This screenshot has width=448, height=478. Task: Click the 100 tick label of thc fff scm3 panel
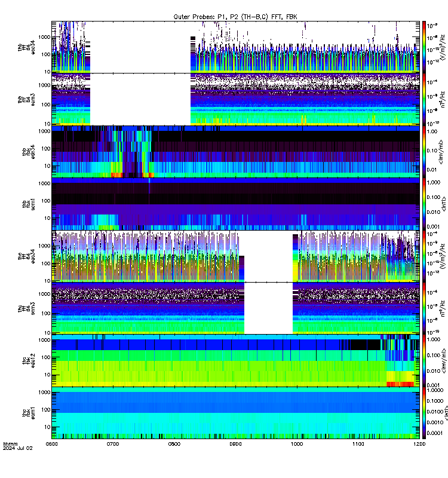pyautogui.click(x=46, y=313)
